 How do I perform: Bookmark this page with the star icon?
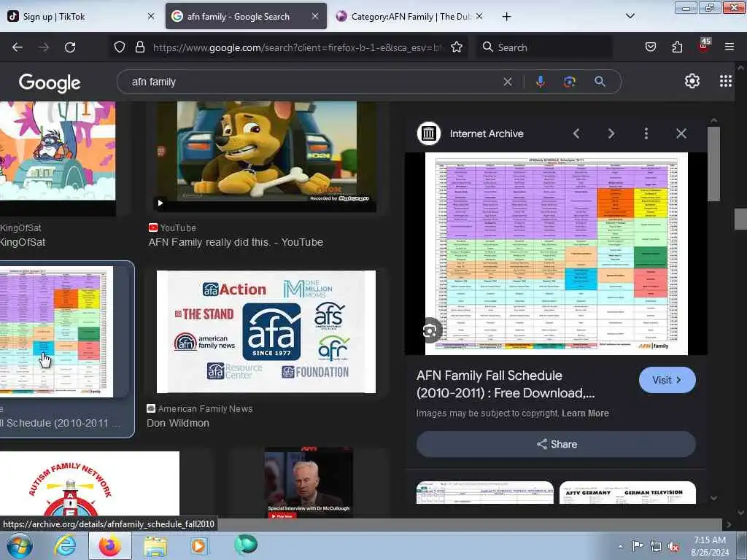click(x=457, y=47)
